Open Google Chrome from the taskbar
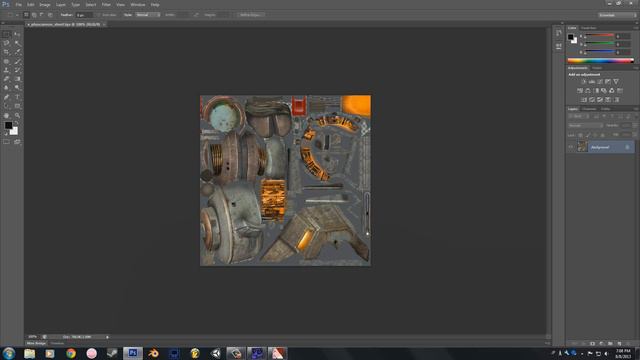640x360 pixels. pyautogui.click(x=71, y=353)
